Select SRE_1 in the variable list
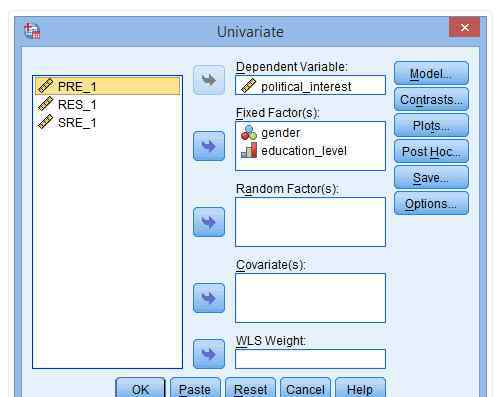This screenshot has height=397, width=503. [x=107, y=122]
